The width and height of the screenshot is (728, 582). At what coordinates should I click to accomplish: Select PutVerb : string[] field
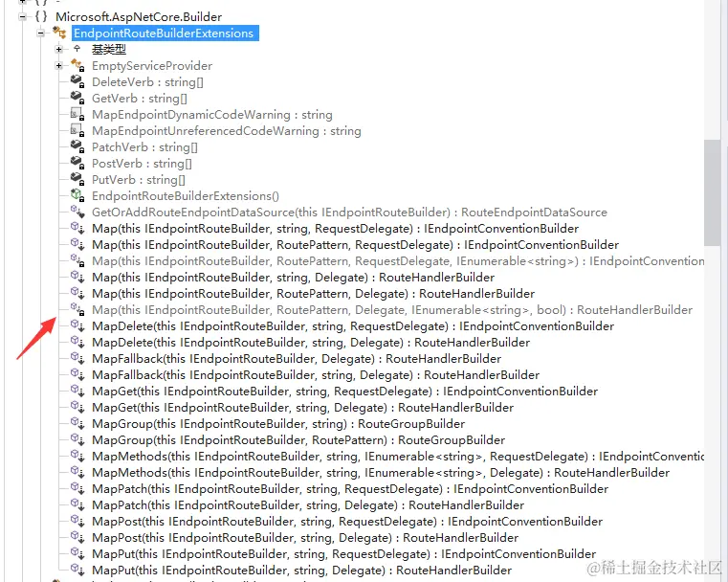pyautogui.click(x=139, y=180)
